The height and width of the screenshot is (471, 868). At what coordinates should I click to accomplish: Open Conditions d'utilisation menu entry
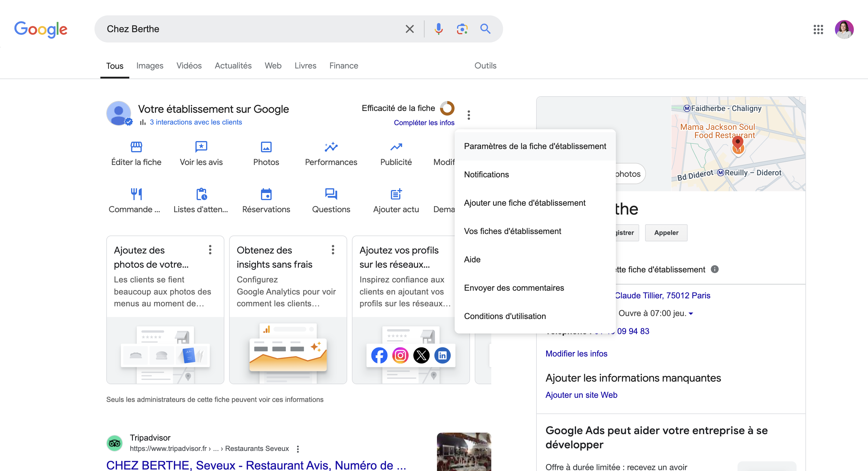point(535,316)
